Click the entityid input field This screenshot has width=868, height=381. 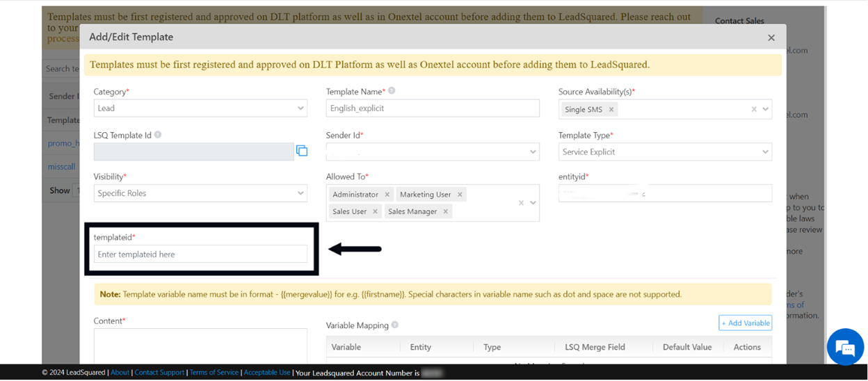click(665, 193)
